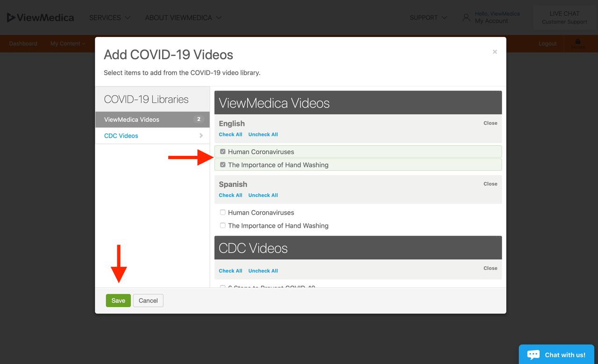Collapse the CDC Videos section with Close
The image size is (598, 364).
(x=491, y=268)
